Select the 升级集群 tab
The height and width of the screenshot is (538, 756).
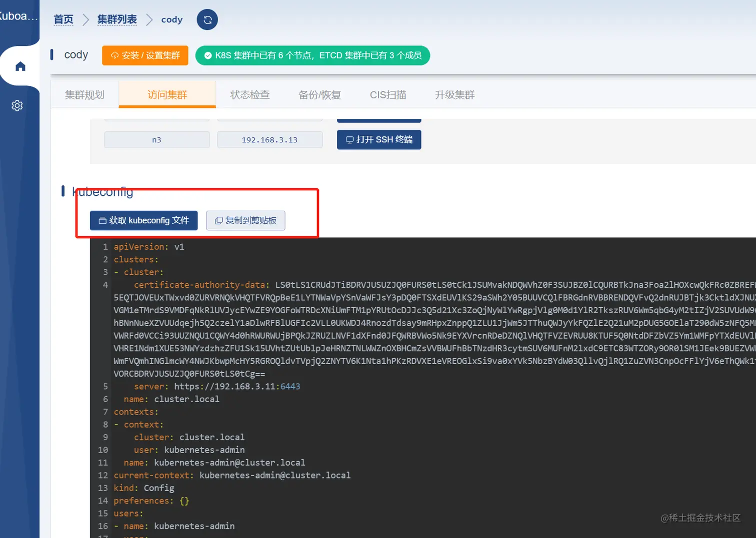pyautogui.click(x=455, y=95)
